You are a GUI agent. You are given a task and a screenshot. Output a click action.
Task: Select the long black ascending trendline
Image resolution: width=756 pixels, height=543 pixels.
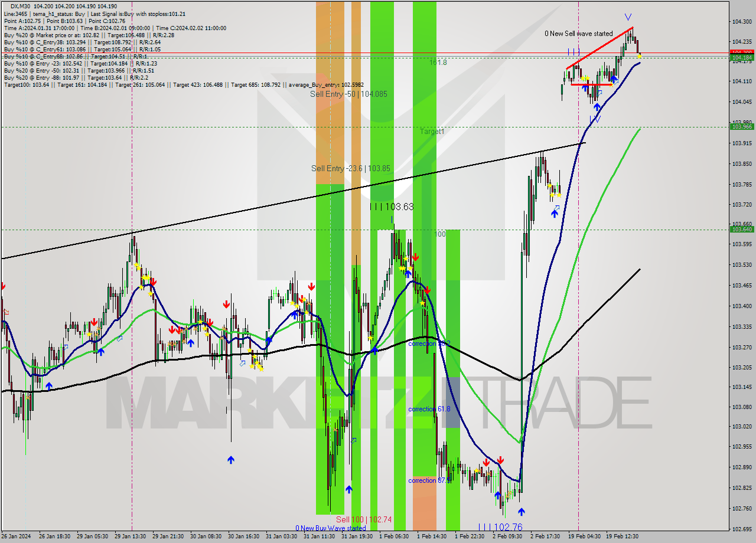[294, 201]
